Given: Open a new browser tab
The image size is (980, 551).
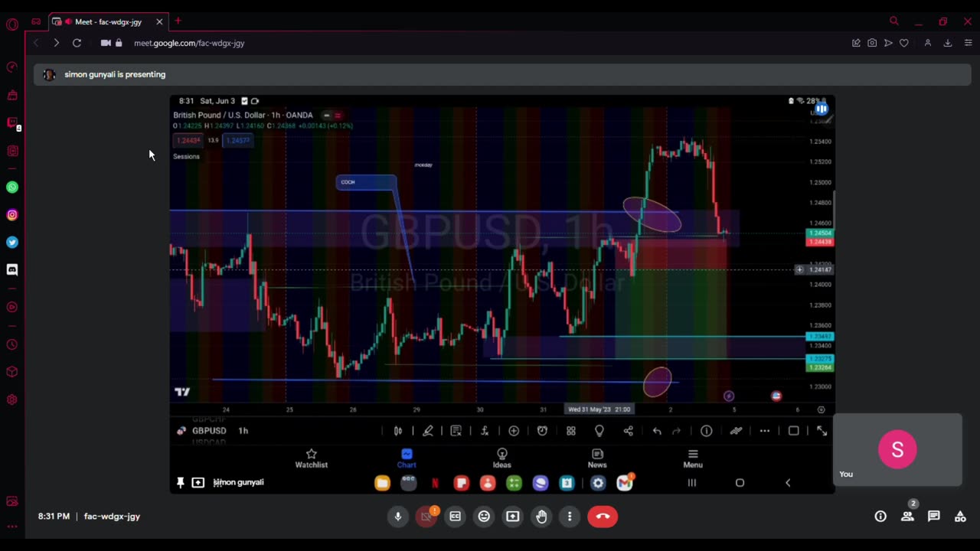Looking at the screenshot, I should click(x=178, y=21).
